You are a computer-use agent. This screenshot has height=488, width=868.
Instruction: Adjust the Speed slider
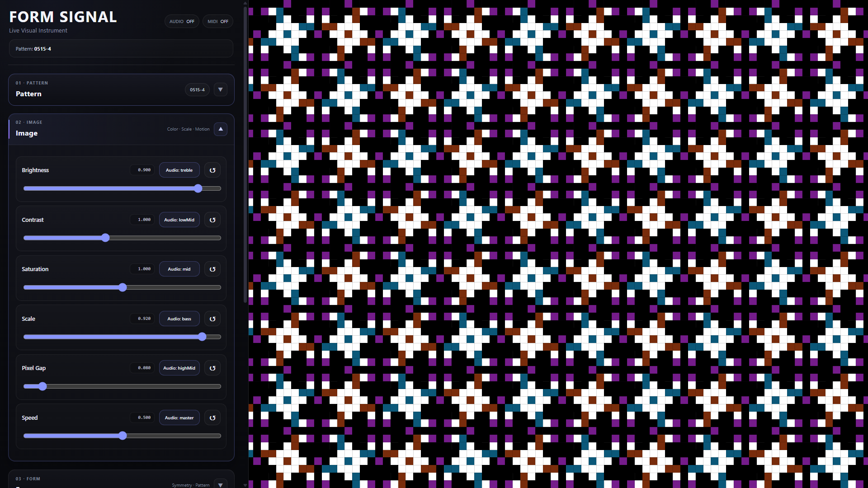122,436
